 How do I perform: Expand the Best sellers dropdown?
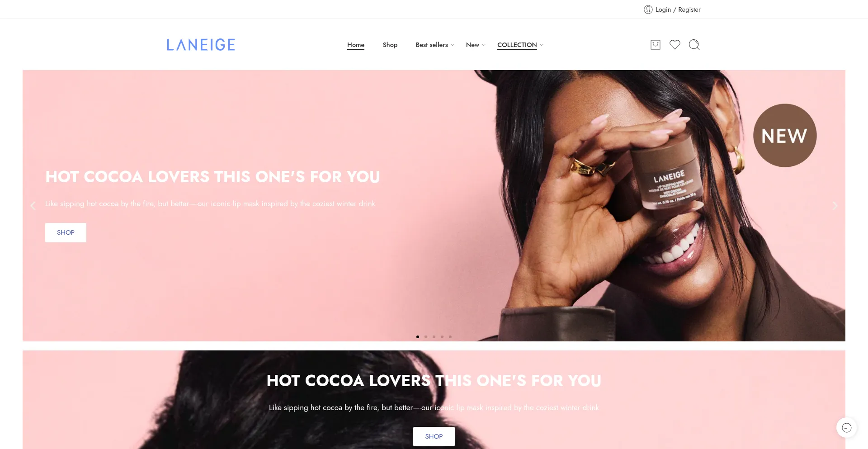point(435,45)
